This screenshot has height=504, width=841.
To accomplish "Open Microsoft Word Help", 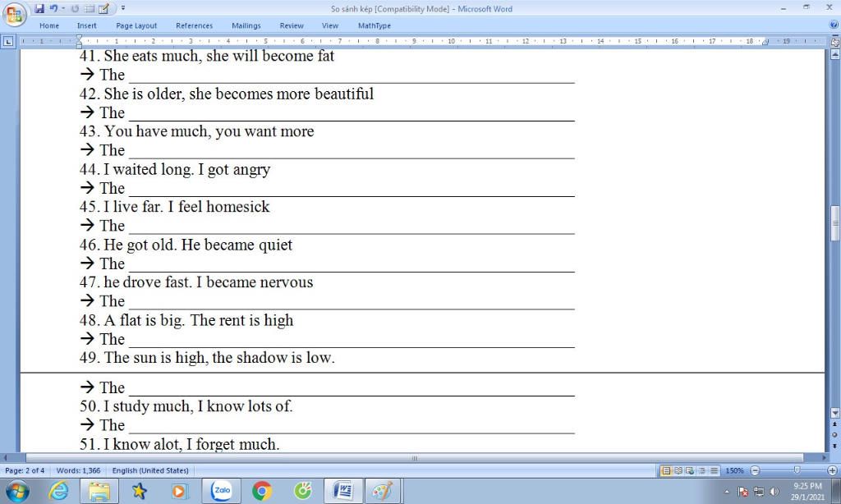I will tap(834, 25).
